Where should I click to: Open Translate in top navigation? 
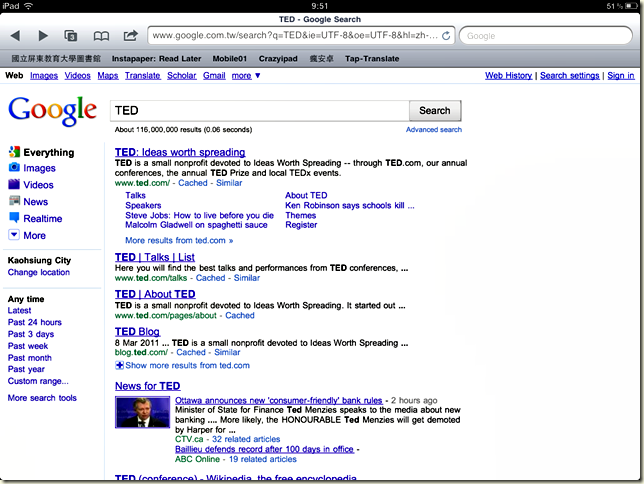(x=143, y=76)
